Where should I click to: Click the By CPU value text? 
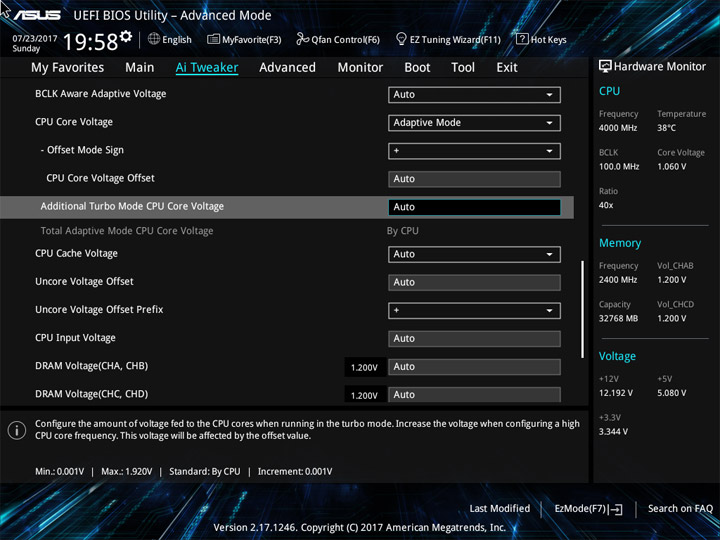click(403, 231)
